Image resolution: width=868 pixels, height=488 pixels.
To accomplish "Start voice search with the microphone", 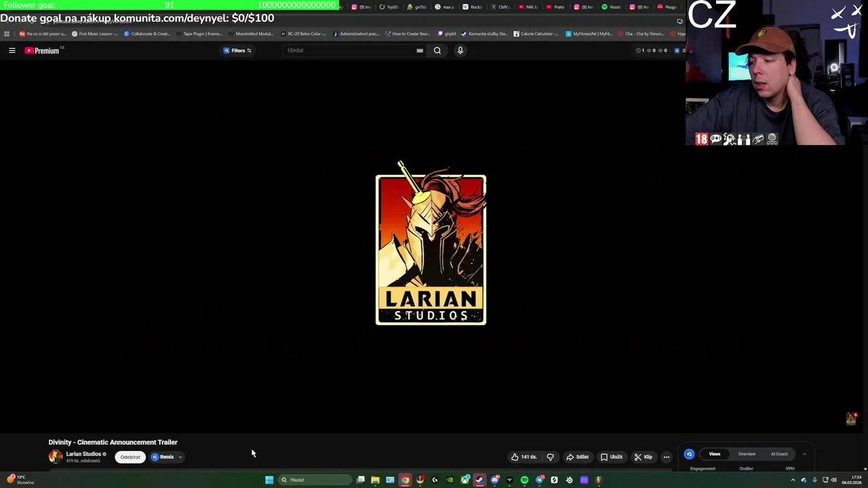I will (x=460, y=50).
